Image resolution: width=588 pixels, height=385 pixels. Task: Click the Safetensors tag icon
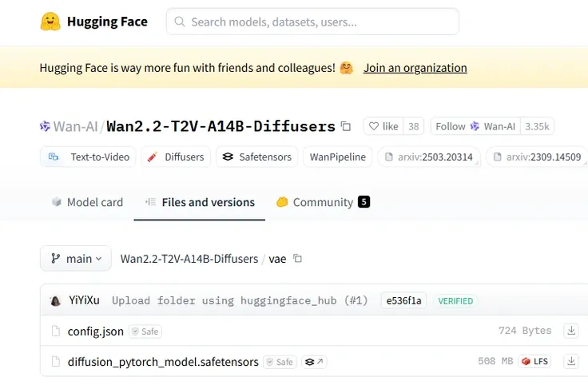[228, 157]
